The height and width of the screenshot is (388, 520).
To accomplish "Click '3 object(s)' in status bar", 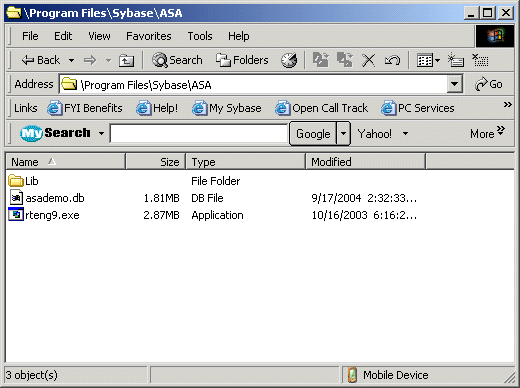I will (x=31, y=375).
